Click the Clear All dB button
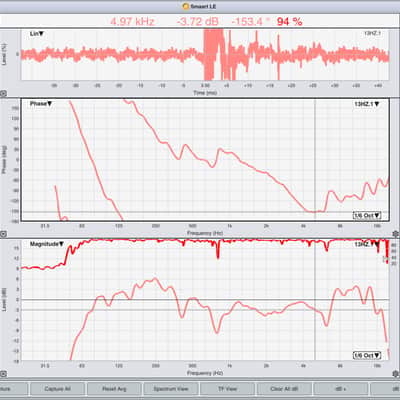The width and height of the screenshot is (400, 400). [x=284, y=389]
